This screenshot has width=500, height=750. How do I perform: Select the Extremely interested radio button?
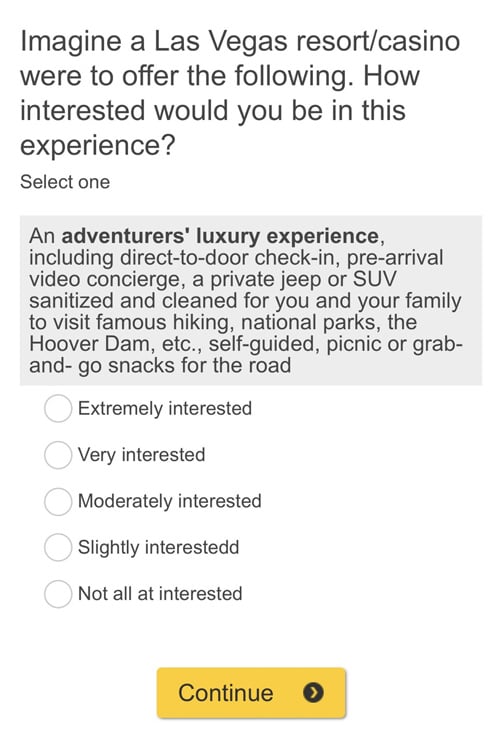(58, 408)
